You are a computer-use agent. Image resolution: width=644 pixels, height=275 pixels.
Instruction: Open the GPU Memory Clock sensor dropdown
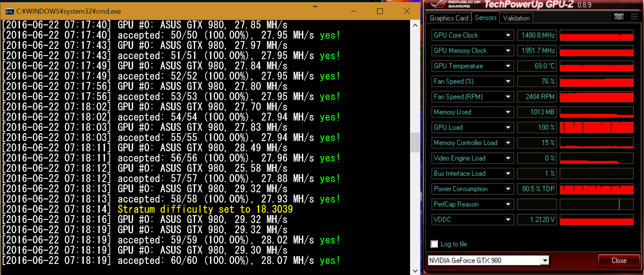[508, 50]
